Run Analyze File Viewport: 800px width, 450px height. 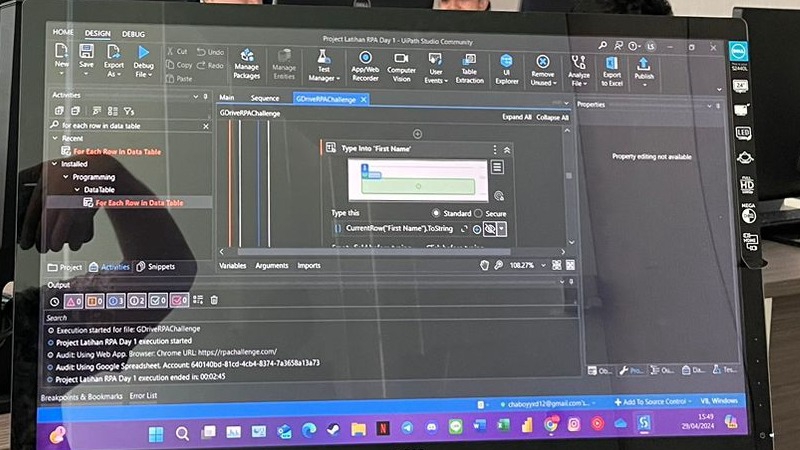click(x=579, y=71)
